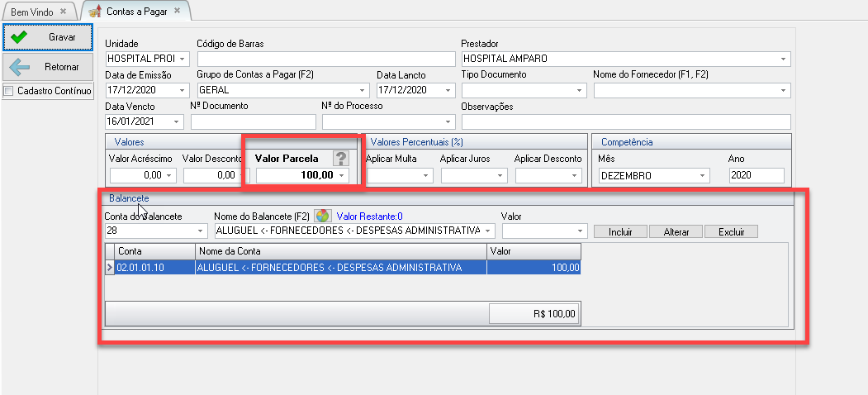The width and height of the screenshot is (868, 395).
Task: Click the Excluir button
Action: (x=730, y=232)
